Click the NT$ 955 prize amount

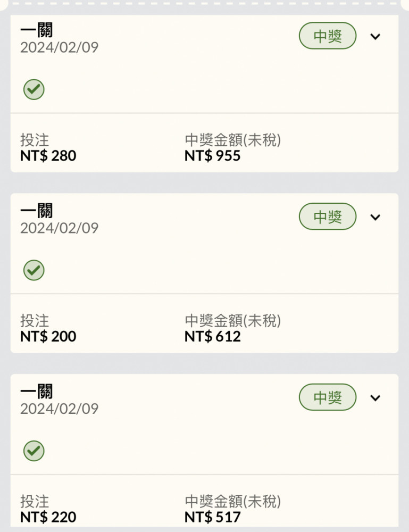coord(213,156)
